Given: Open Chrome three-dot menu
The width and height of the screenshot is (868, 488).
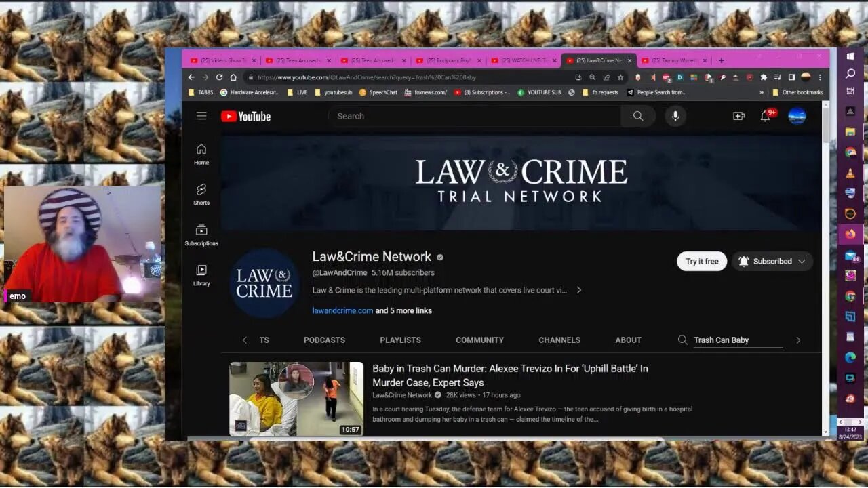Looking at the screenshot, I should coord(819,77).
